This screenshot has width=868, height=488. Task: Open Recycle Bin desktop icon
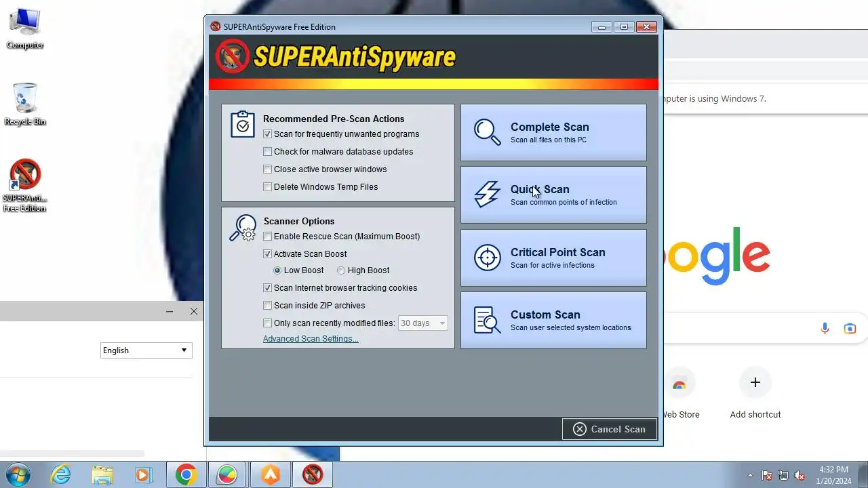point(25,104)
